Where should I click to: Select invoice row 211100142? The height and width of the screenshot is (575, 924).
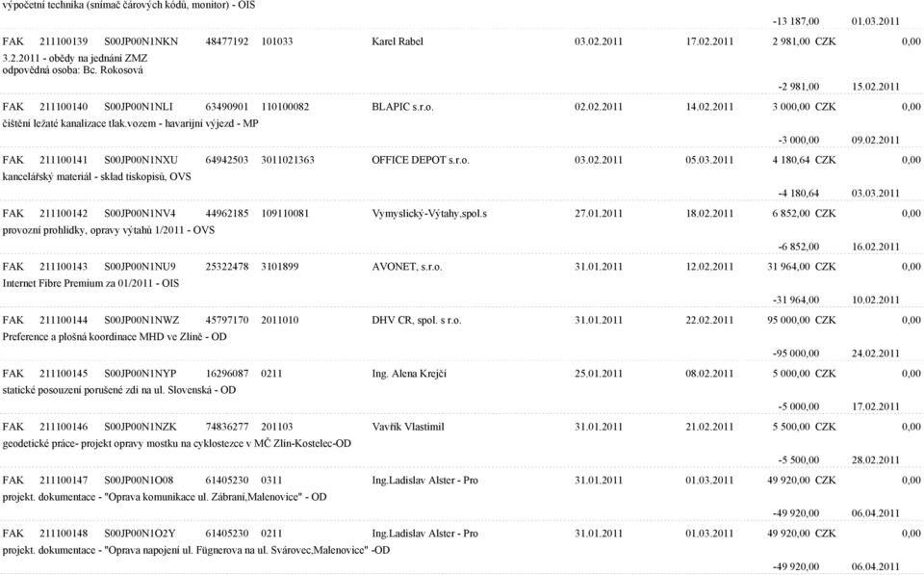(x=461, y=214)
